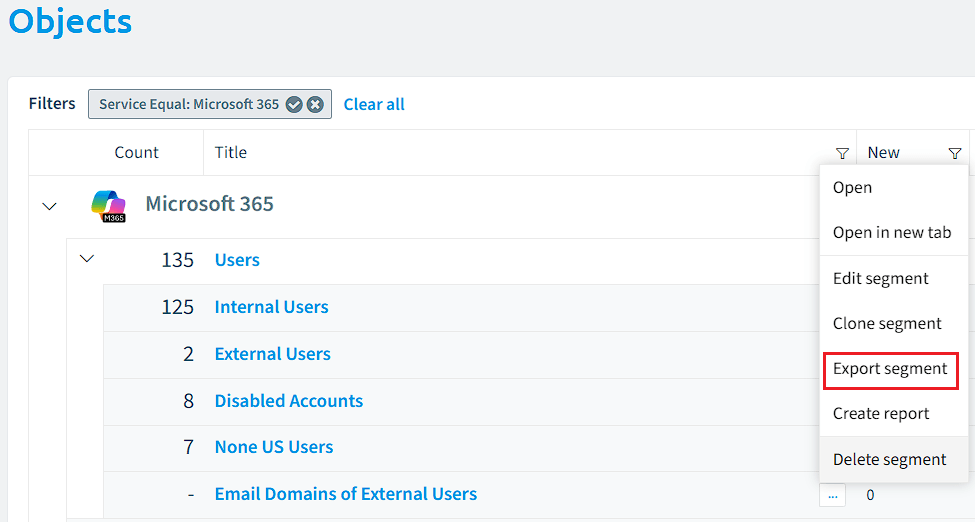This screenshot has height=522, width=975.
Task: Open the Users segment link
Action: click(x=237, y=260)
